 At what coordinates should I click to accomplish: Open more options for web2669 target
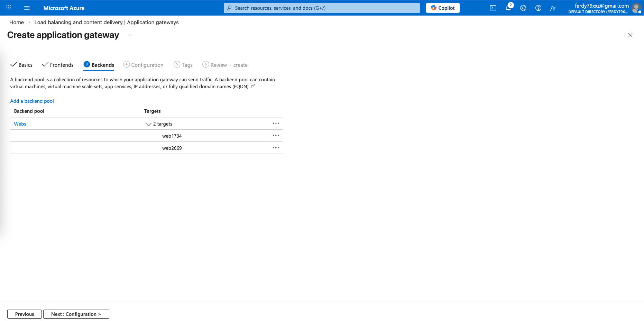pos(276,148)
